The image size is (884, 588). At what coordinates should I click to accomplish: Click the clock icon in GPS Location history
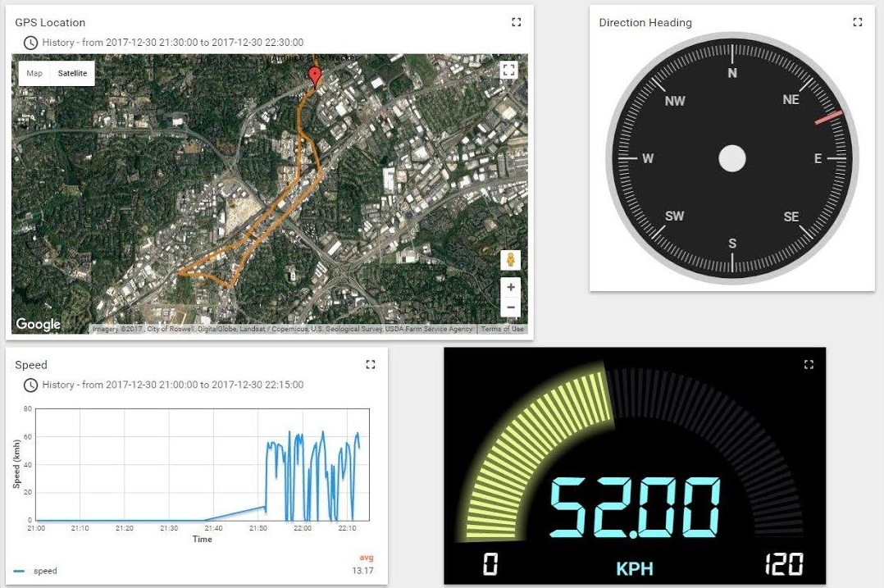click(x=30, y=43)
